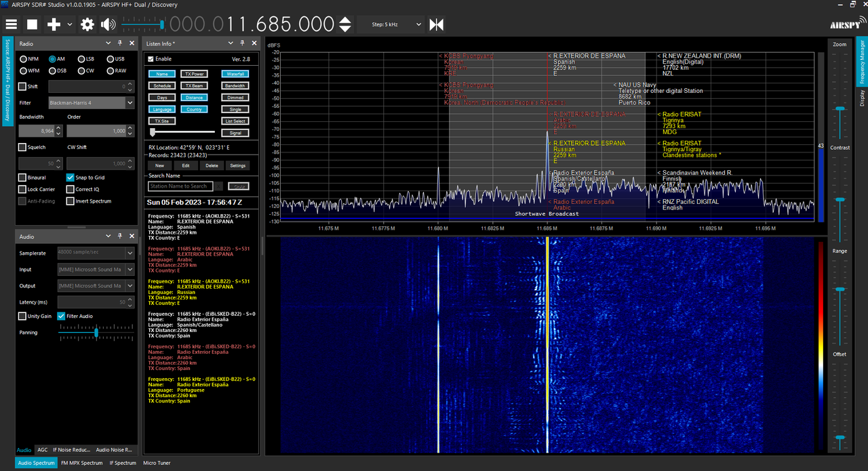Click the center-tuning icon beside the Step dropdown
Screen dimensions: 868x471
point(437,24)
